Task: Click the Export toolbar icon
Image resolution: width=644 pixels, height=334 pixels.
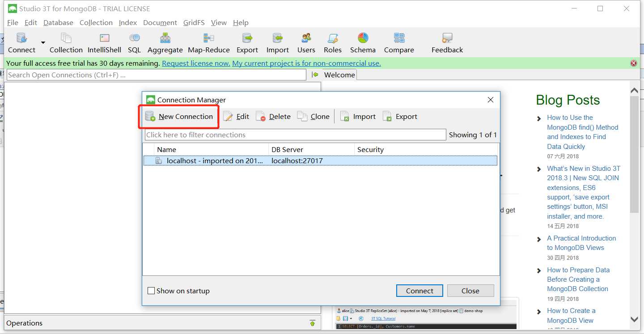Action: (247, 43)
